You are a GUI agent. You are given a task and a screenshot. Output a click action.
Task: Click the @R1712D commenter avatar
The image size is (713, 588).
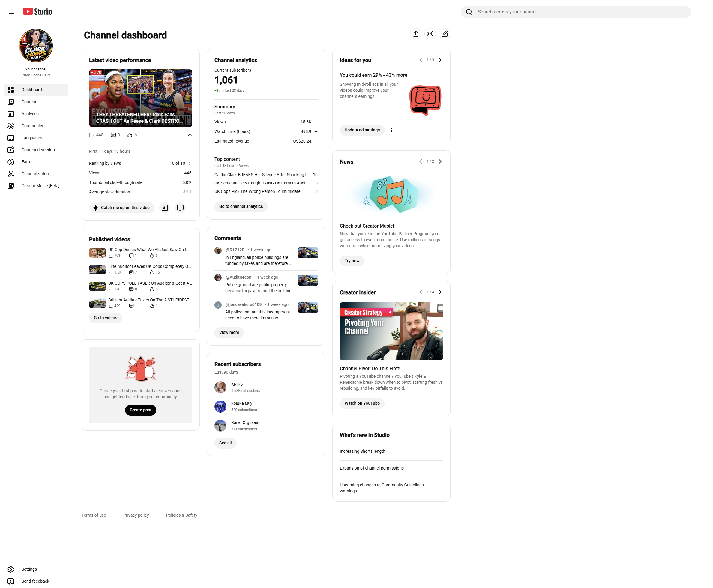218,250
